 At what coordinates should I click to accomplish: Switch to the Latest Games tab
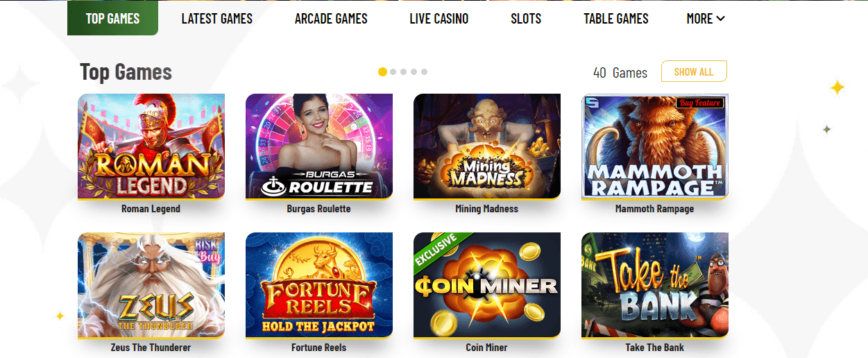(x=217, y=19)
